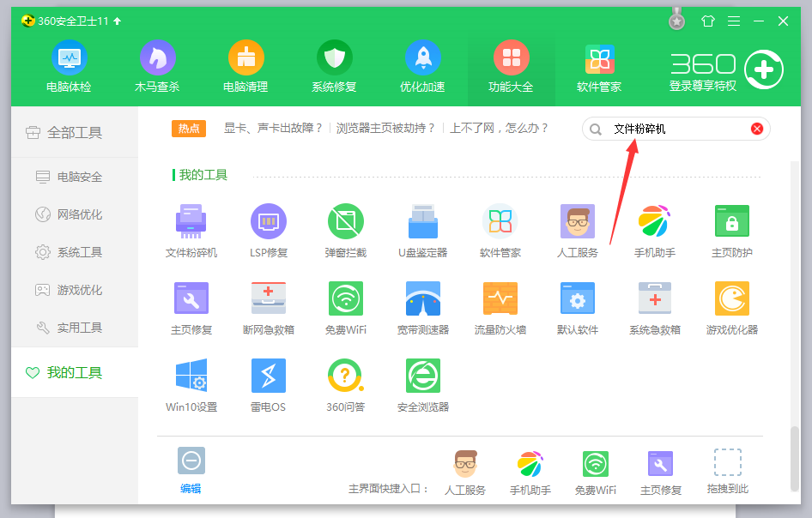Switch to the 电脑体检 tab
Image resolution: width=812 pixels, height=518 pixels.
pyautogui.click(x=69, y=67)
